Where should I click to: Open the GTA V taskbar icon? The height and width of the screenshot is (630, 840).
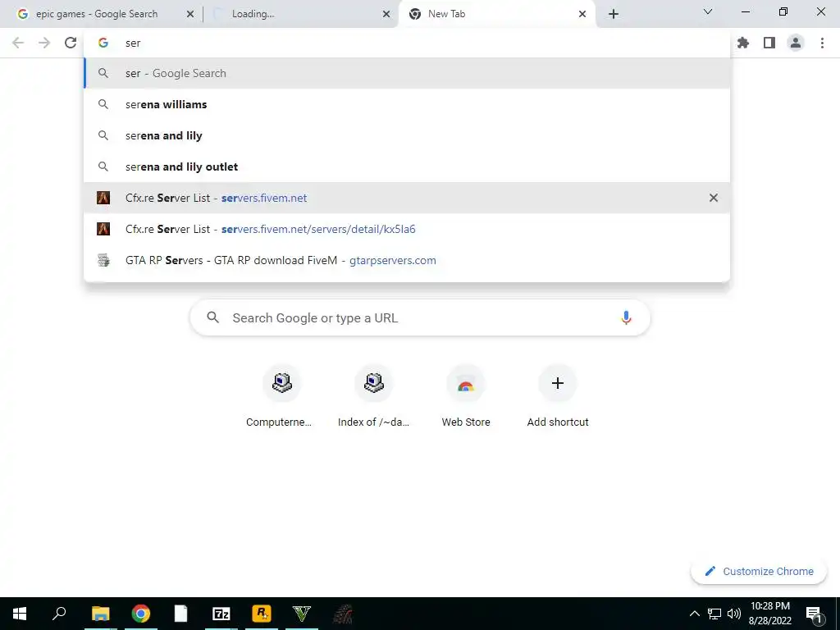(302, 614)
